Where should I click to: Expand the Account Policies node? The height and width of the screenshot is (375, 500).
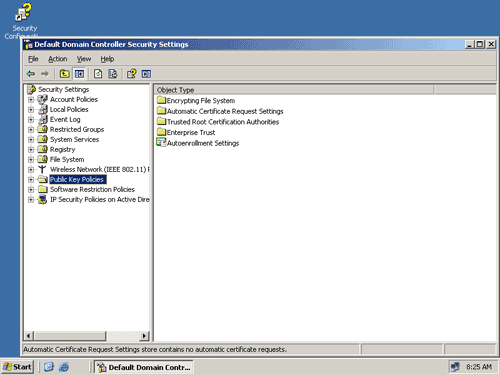(31, 100)
